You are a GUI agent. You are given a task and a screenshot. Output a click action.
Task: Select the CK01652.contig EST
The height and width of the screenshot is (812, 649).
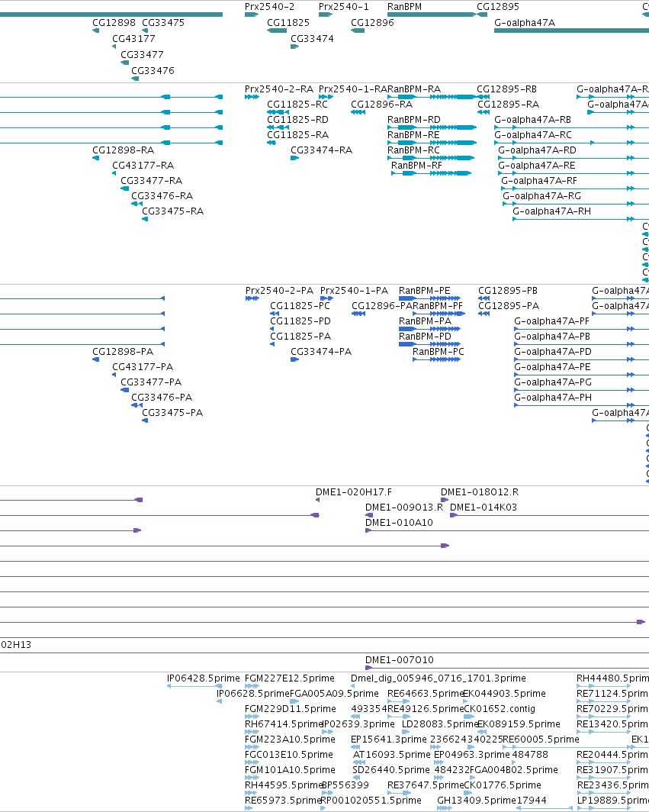[x=499, y=709]
